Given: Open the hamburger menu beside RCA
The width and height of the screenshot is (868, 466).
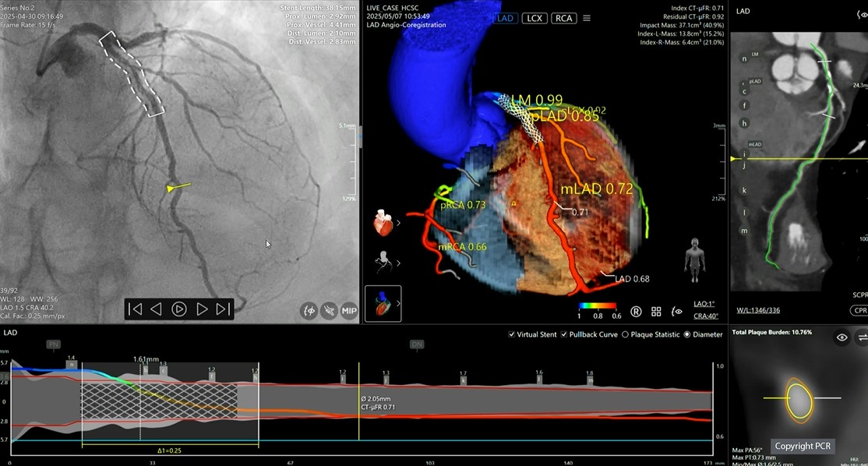Looking at the screenshot, I should [x=587, y=18].
